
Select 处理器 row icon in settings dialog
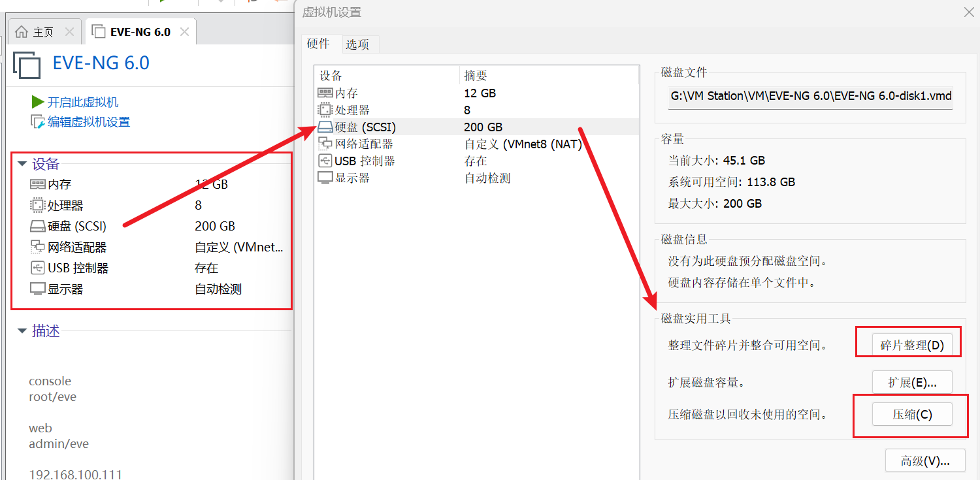coord(325,110)
